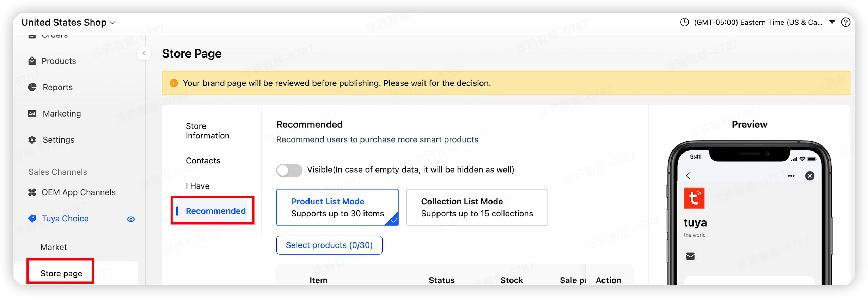Screen dimensions: 868x298
Task: Open Reports in the sidebar
Action: pos(57,87)
